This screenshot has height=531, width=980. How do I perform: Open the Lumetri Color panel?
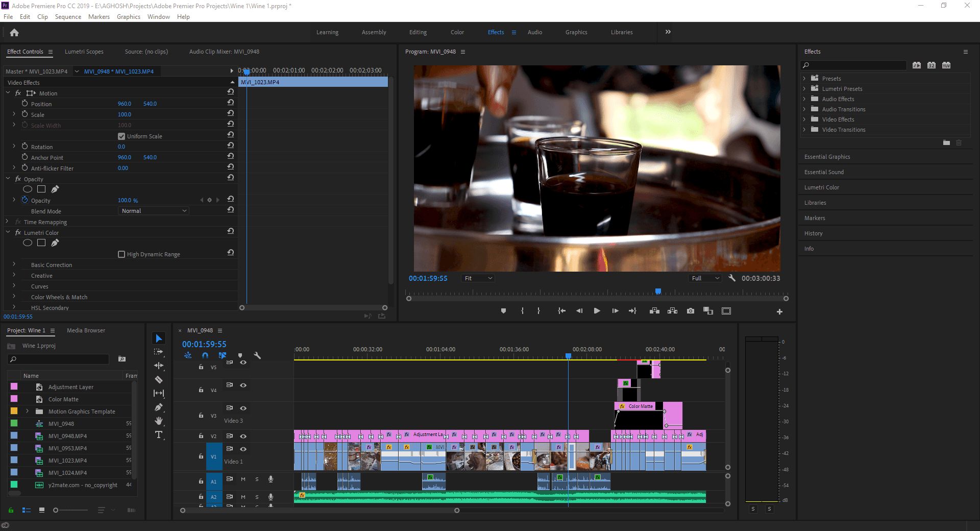821,187
